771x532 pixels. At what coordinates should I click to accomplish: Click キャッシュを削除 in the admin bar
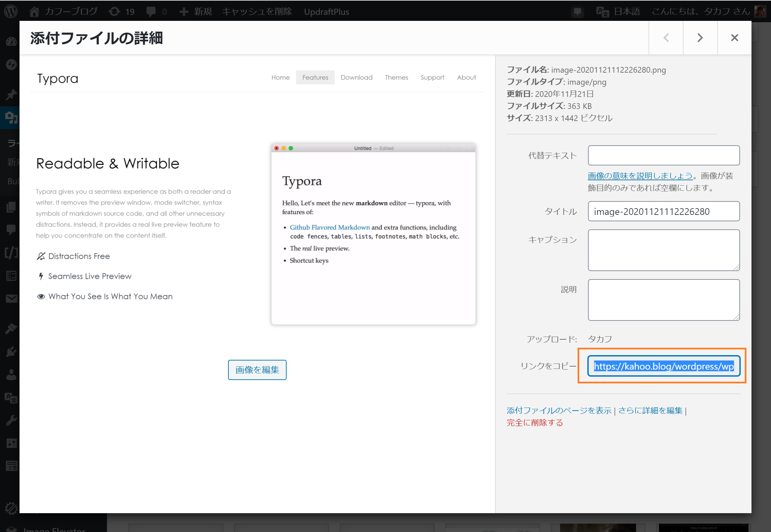click(x=257, y=11)
